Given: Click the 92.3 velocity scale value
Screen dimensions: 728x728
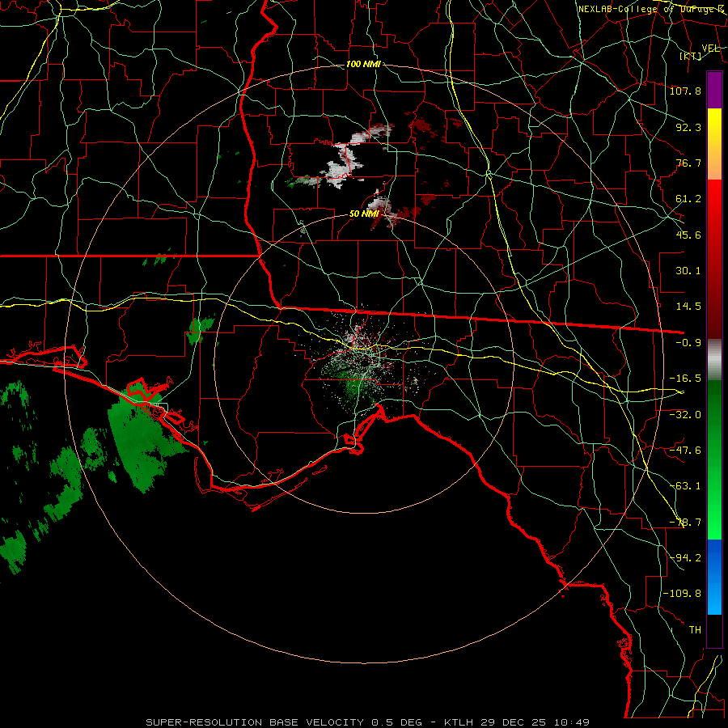Looking at the screenshot, I should (688, 127).
